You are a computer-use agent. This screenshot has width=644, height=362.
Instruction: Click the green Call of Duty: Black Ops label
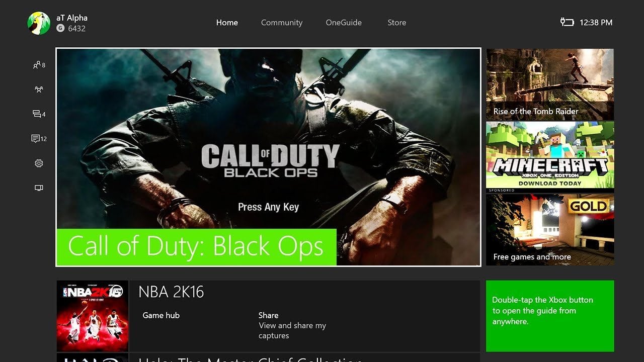tap(196, 247)
